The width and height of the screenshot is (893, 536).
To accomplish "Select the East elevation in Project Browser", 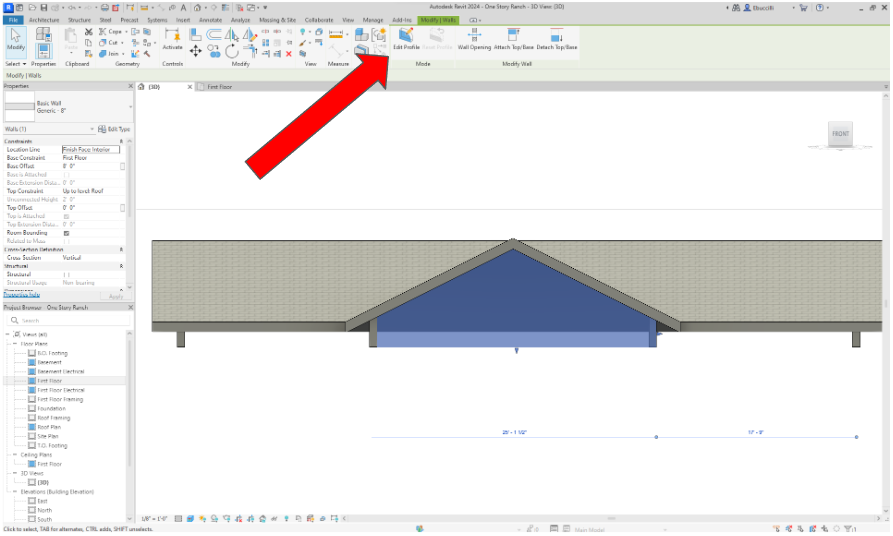I will coord(43,501).
